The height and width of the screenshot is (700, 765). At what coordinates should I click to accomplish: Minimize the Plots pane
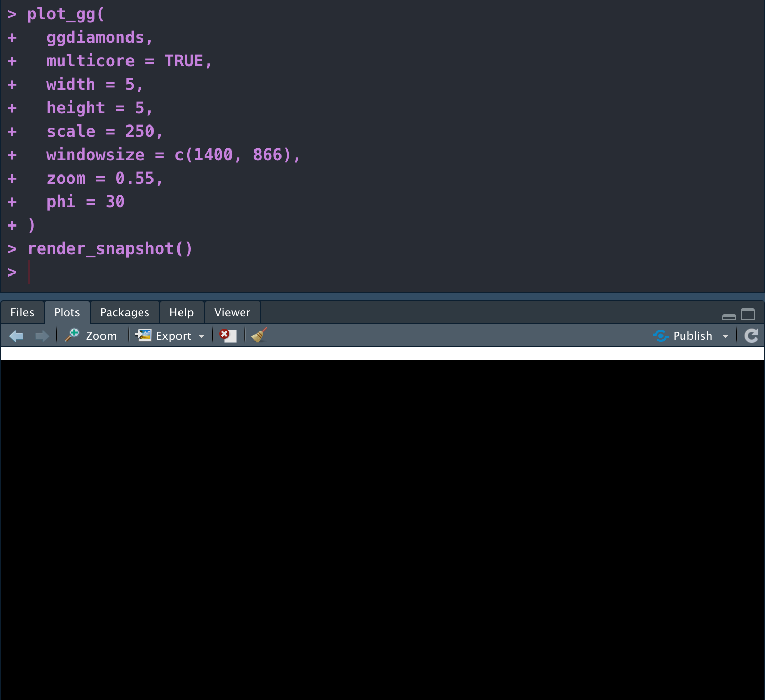pos(728,316)
